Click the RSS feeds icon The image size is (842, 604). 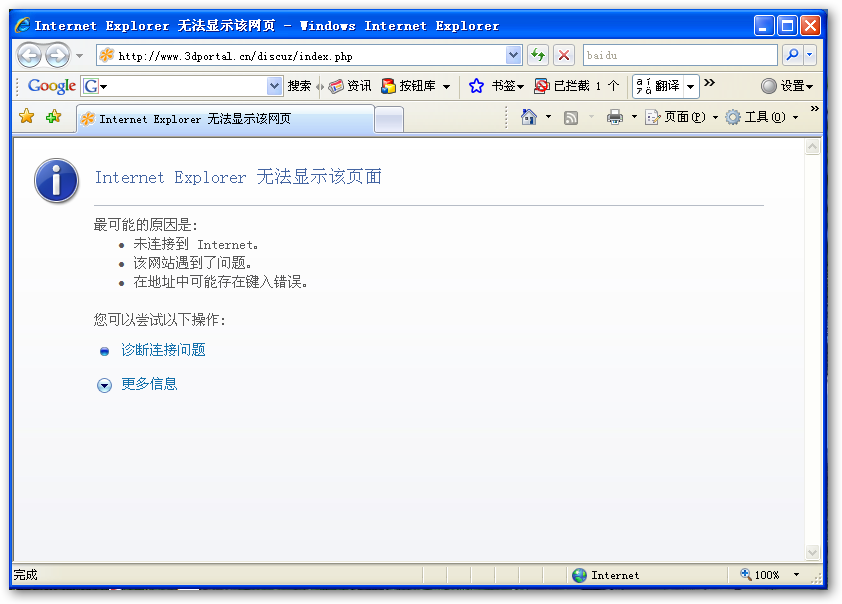point(571,117)
